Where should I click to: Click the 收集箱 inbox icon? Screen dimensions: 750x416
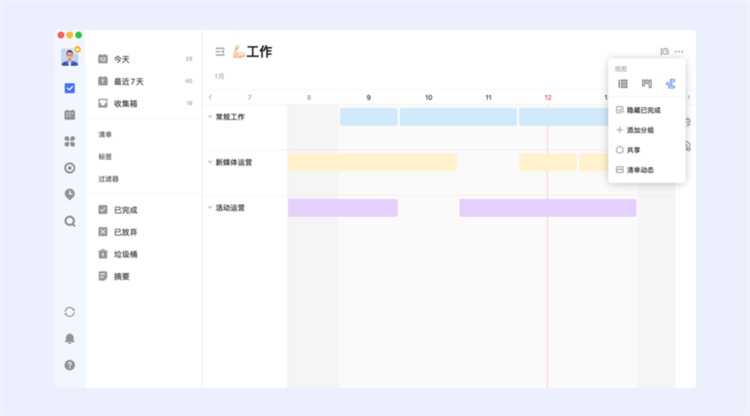[x=103, y=103]
